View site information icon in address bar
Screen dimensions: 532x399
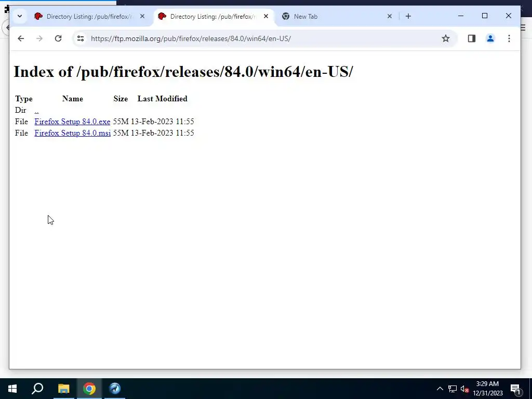click(81, 38)
